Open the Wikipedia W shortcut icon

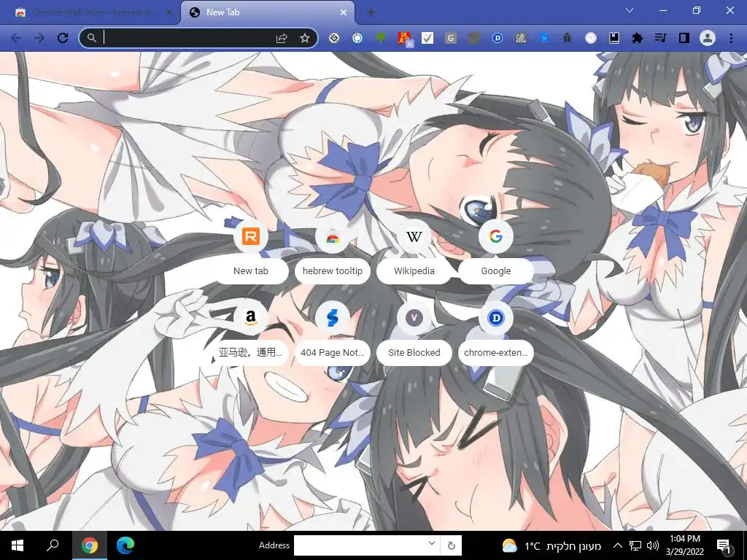point(414,236)
